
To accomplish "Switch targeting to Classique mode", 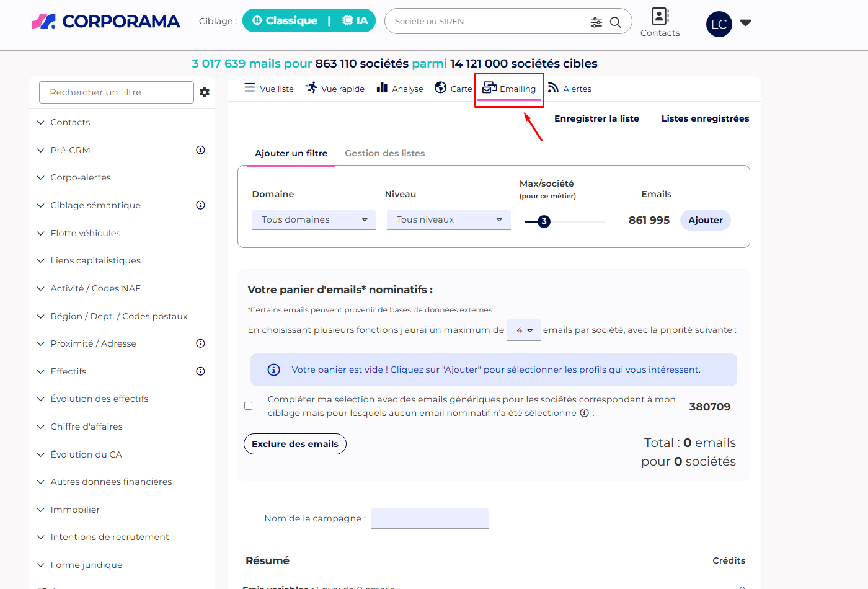I will pos(285,20).
